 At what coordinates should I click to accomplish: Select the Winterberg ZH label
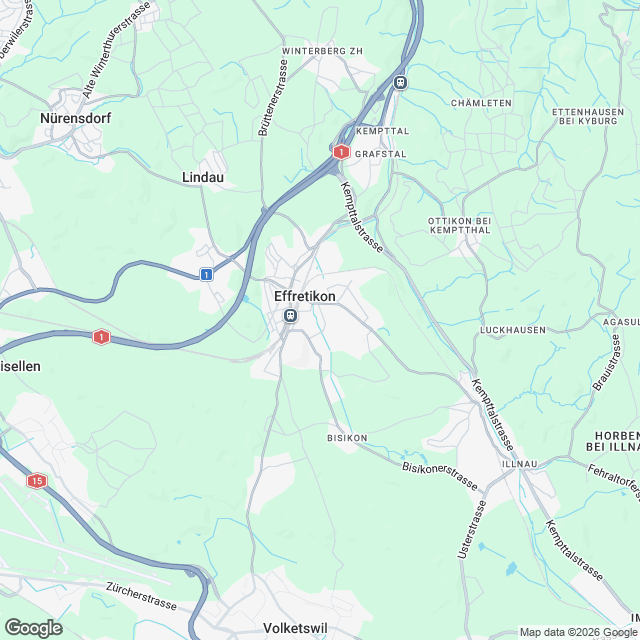click(x=322, y=51)
